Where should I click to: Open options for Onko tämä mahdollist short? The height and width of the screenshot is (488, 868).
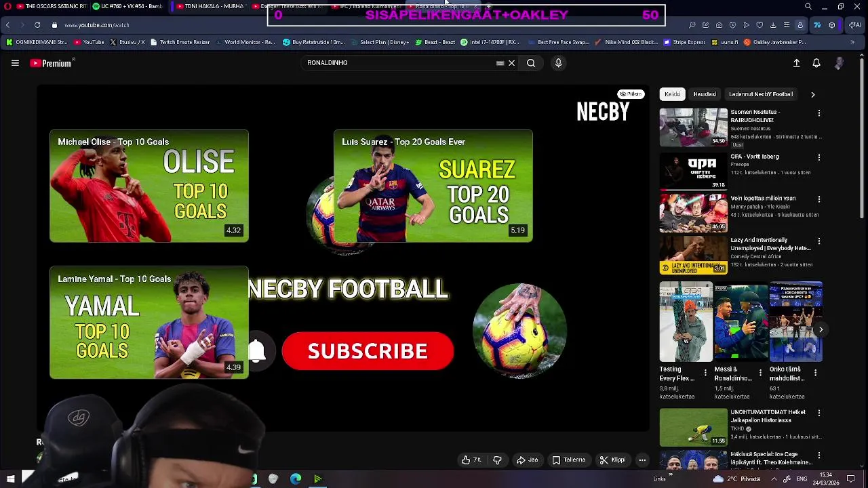pos(815,373)
